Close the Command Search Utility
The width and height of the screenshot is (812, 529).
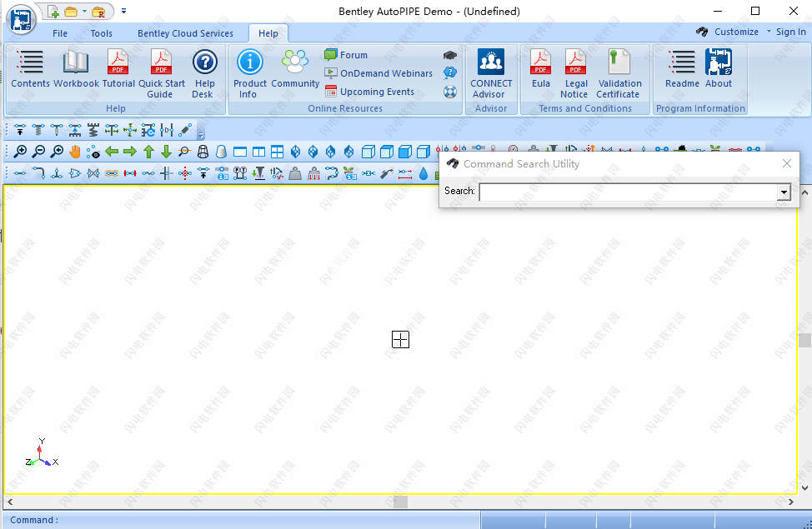[787, 163]
